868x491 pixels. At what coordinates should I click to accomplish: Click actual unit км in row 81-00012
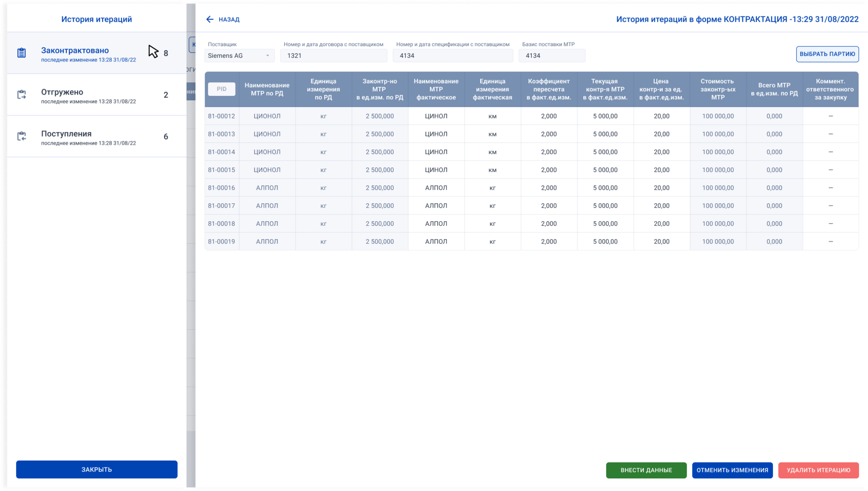pyautogui.click(x=492, y=116)
